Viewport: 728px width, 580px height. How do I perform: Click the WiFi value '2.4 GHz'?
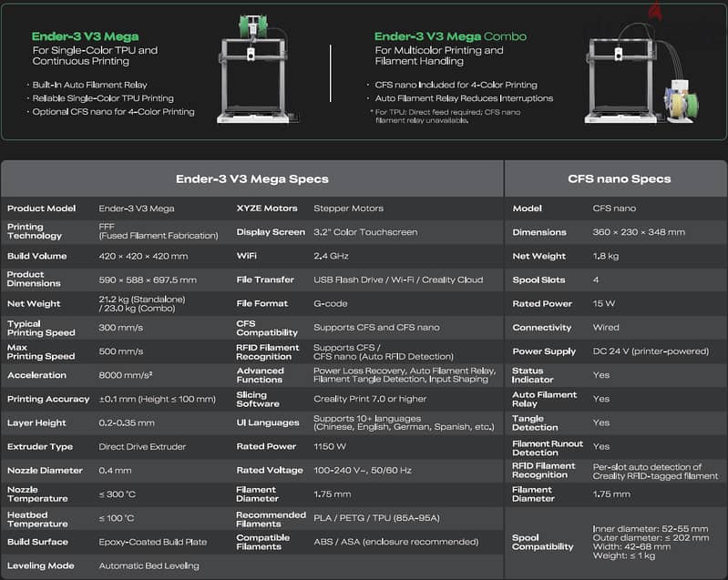[x=331, y=256]
